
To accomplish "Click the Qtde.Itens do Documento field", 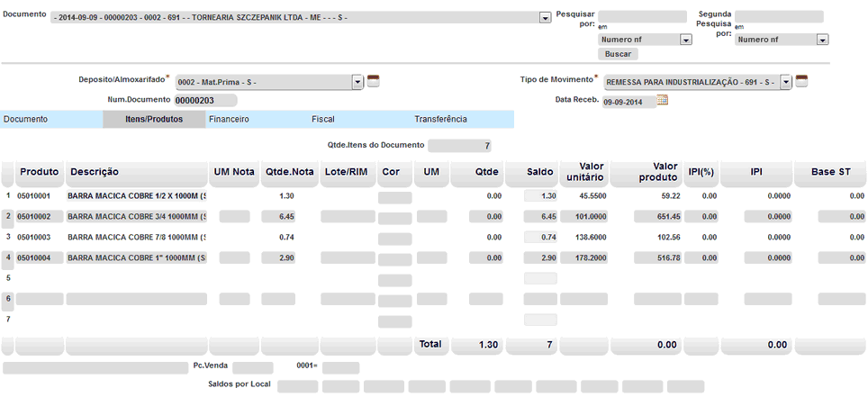I will click(459, 146).
